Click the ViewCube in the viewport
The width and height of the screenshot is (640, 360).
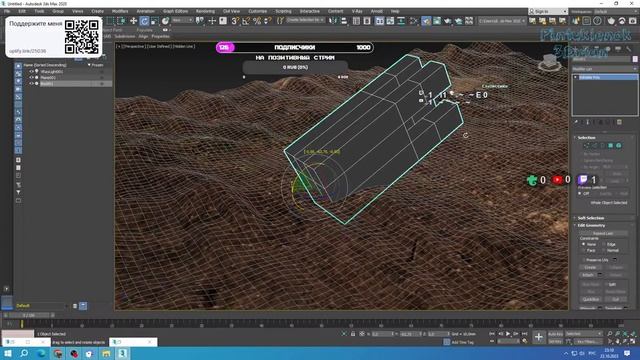click(550, 62)
